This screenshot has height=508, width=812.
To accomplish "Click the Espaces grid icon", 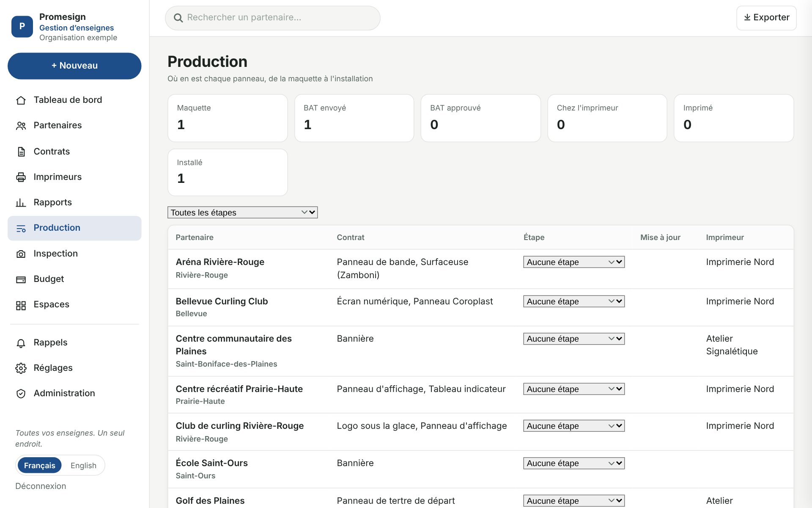I will [x=21, y=305].
